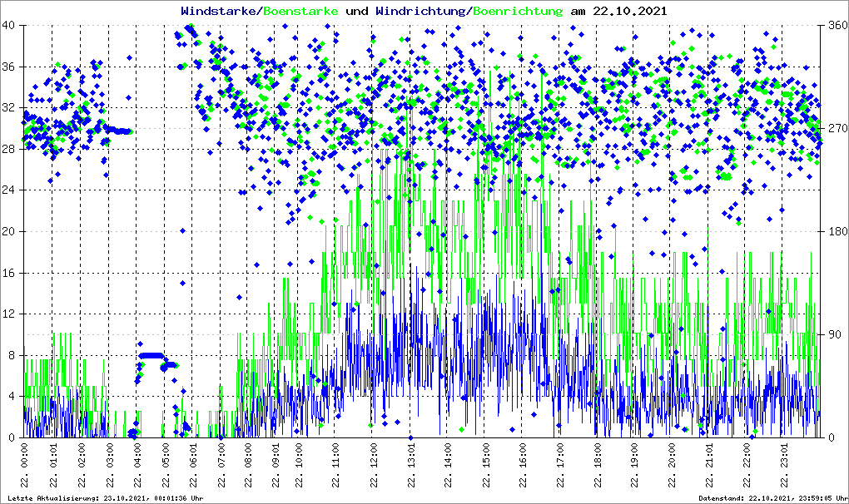Click the 'Letzte Aktualisierung' footer text
This screenshot has width=849, height=504.
104,498
